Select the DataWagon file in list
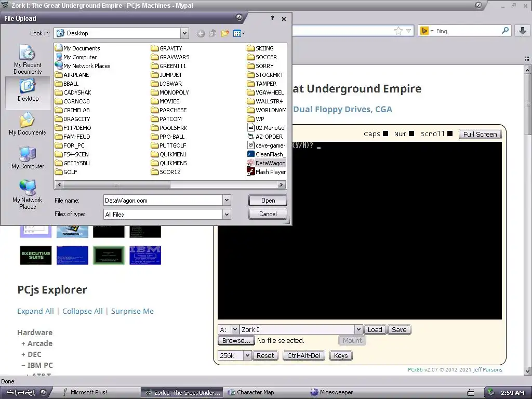 point(267,163)
